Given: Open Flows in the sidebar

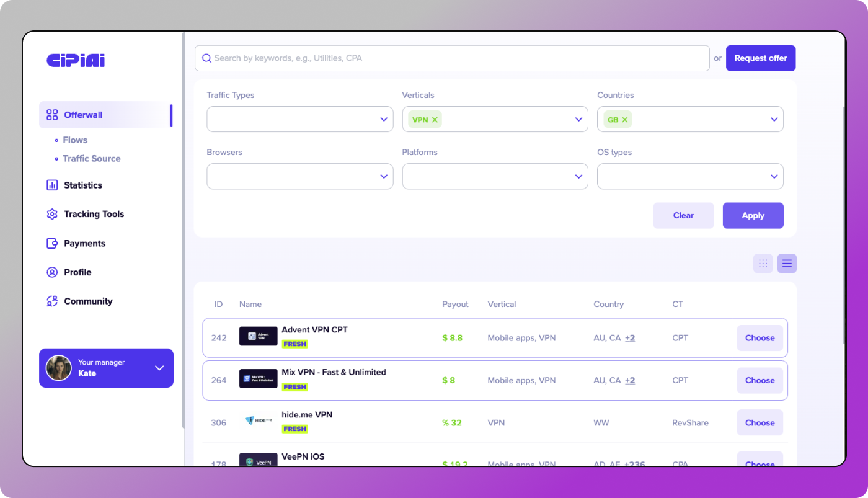Looking at the screenshot, I should [x=75, y=140].
